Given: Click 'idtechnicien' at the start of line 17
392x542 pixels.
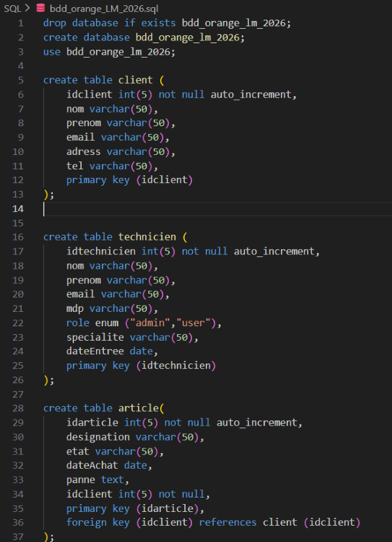Looking at the screenshot, I should [101, 251].
